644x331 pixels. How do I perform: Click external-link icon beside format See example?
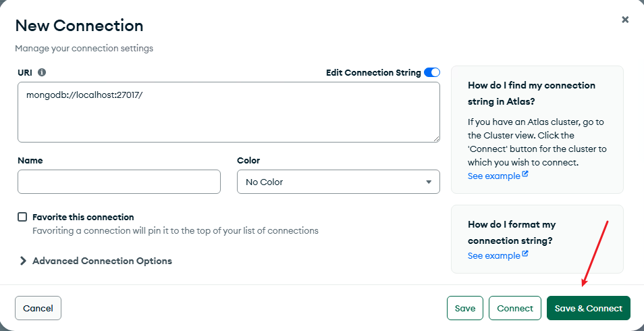point(525,255)
